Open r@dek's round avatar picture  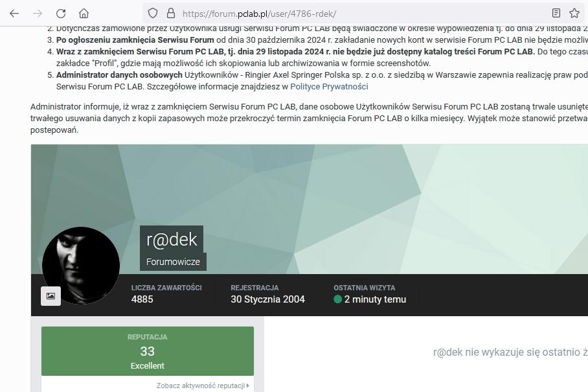(81, 265)
